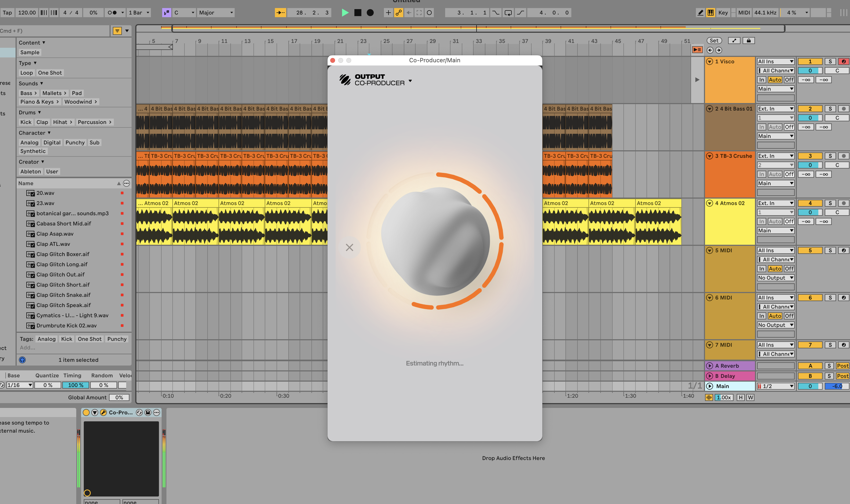The width and height of the screenshot is (850, 504).
Task: Arm the Arrangement Record button
Action: click(370, 13)
